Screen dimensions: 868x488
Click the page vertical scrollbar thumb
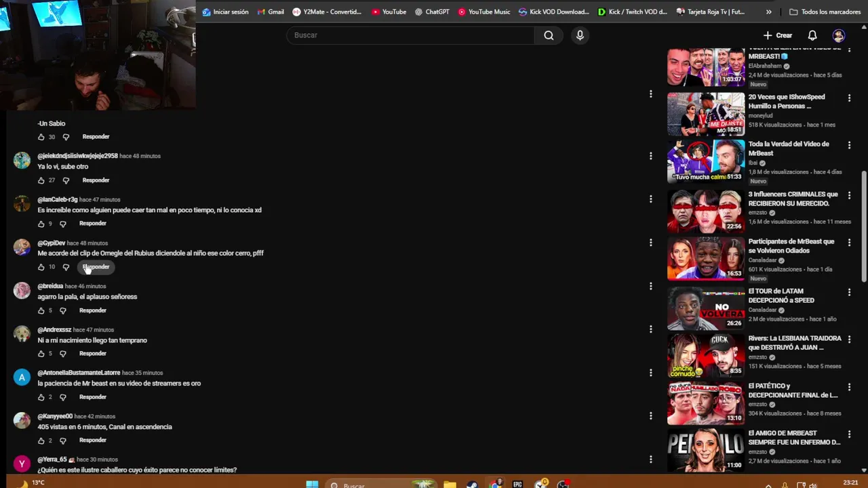click(x=864, y=226)
